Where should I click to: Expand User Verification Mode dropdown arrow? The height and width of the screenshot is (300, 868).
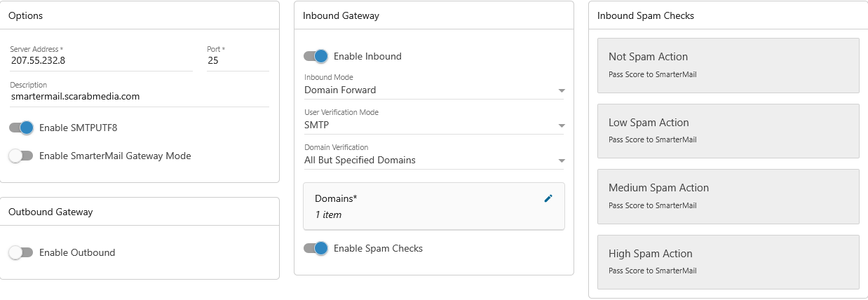pyautogui.click(x=561, y=125)
